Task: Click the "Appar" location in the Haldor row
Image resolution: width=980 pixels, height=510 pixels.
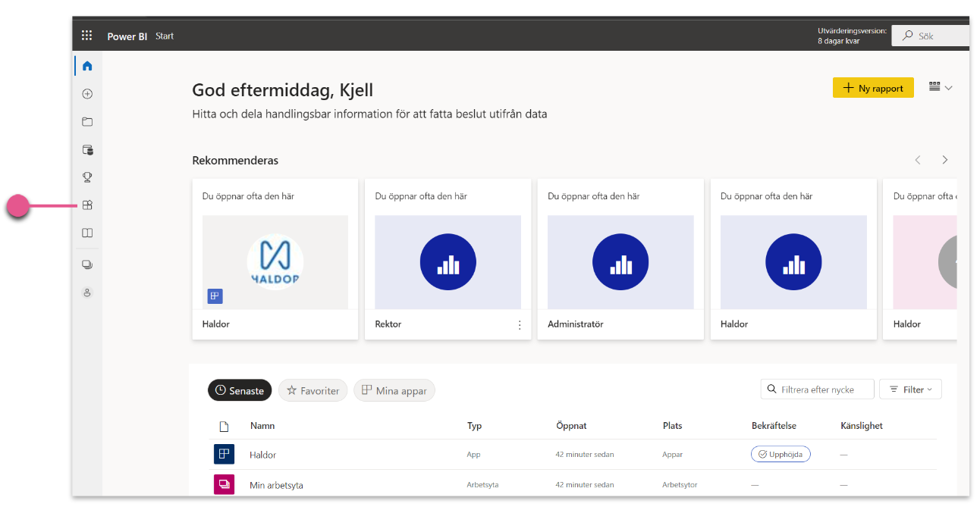Action: click(x=673, y=455)
